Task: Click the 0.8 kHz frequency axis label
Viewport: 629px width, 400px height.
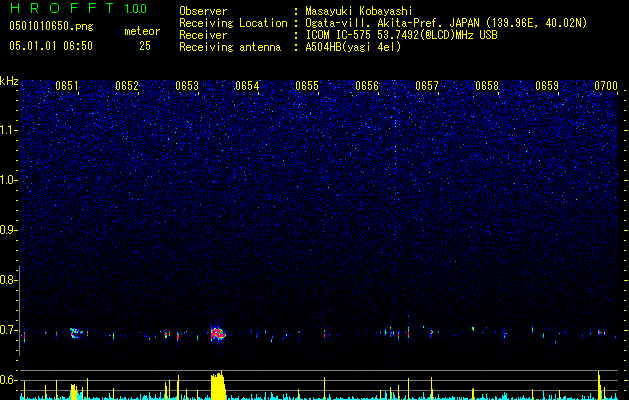Action: [x=8, y=280]
